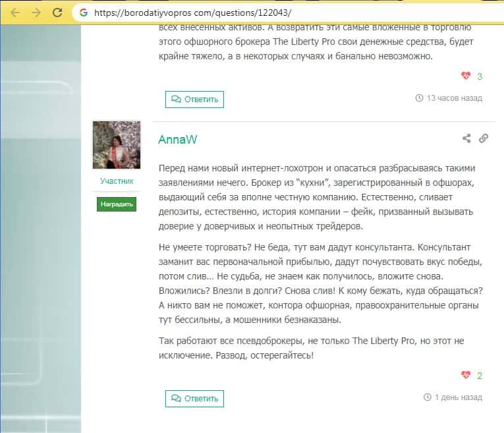Viewport: 504px width, 433px height.
Task: Click the clock icon beside '13 часов назад'
Action: [419, 98]
